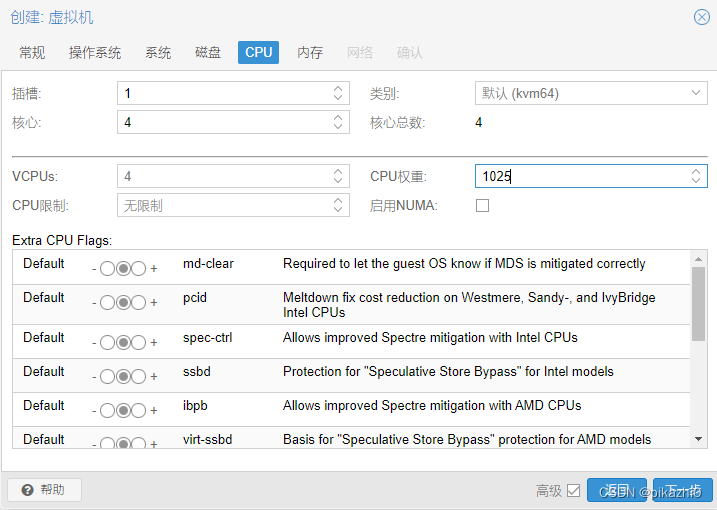Open the 内存 tab
This screenshot has width=717, height=510.
310,53
